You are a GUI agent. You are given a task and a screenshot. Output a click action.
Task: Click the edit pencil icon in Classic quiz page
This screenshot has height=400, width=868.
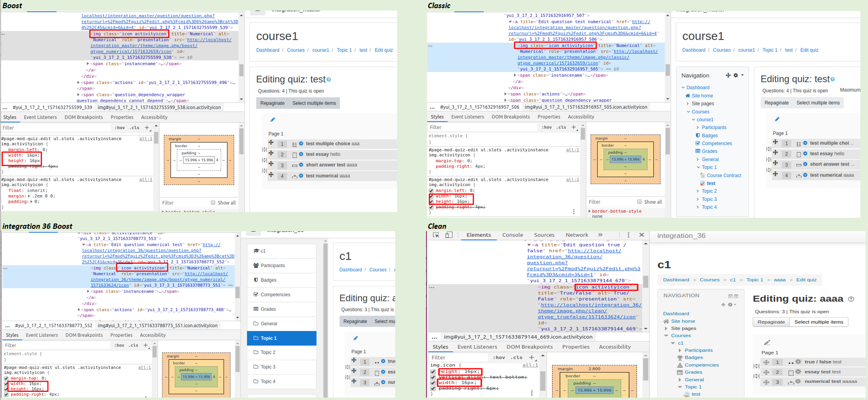point(777,119)
